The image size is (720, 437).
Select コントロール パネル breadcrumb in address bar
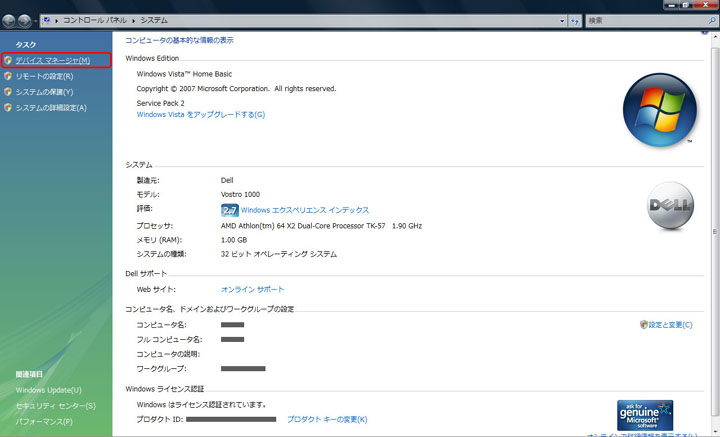click(95, 21)
